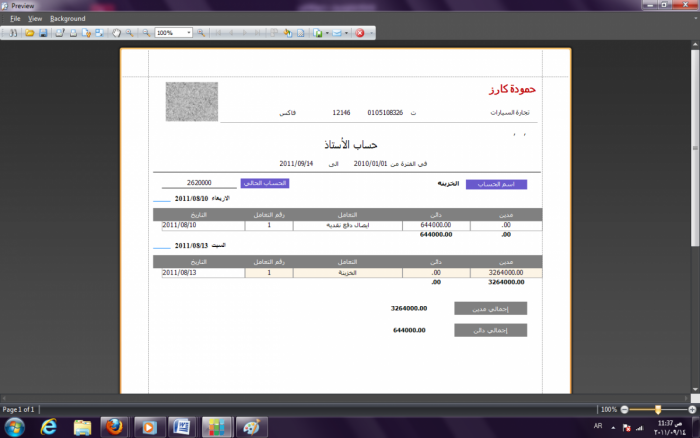Click the toolbar Zoom Out magnifier icon
700x438 pixels.
[x=147, y=33]
